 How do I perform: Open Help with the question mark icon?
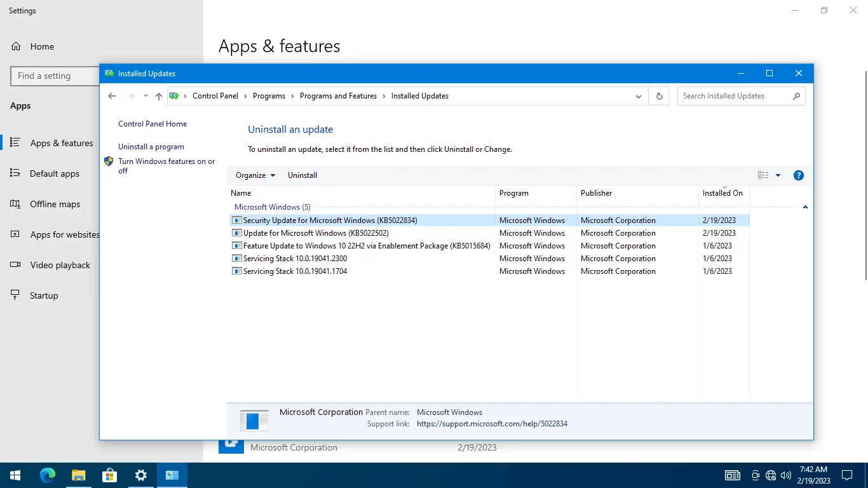click(799, 175)
